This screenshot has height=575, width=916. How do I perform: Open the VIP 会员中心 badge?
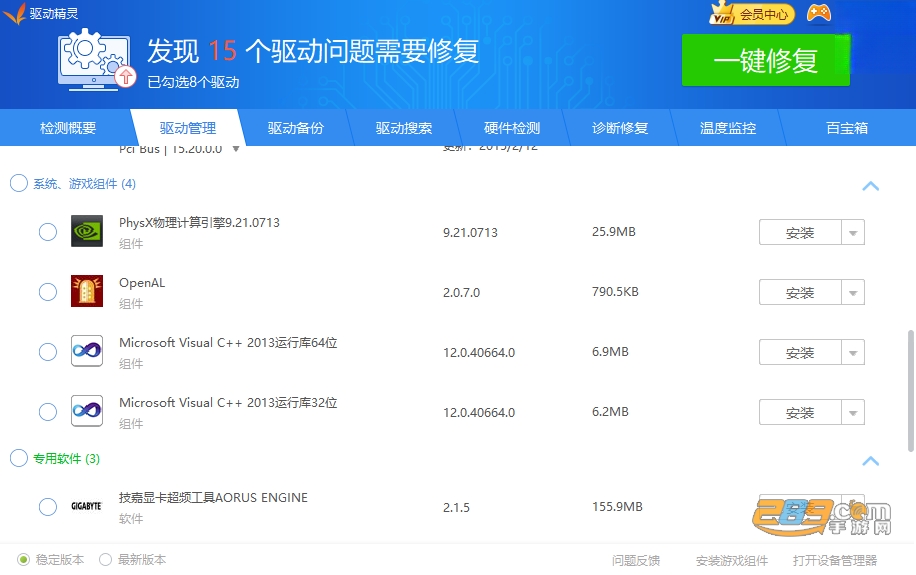[x=752, y=13]
